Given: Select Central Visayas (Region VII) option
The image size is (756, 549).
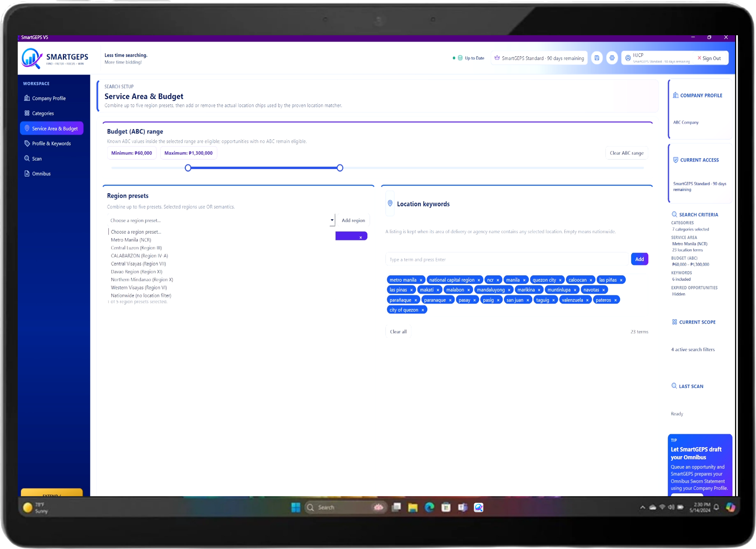Looking at the screenshot, I should click(x=138, y=264).
